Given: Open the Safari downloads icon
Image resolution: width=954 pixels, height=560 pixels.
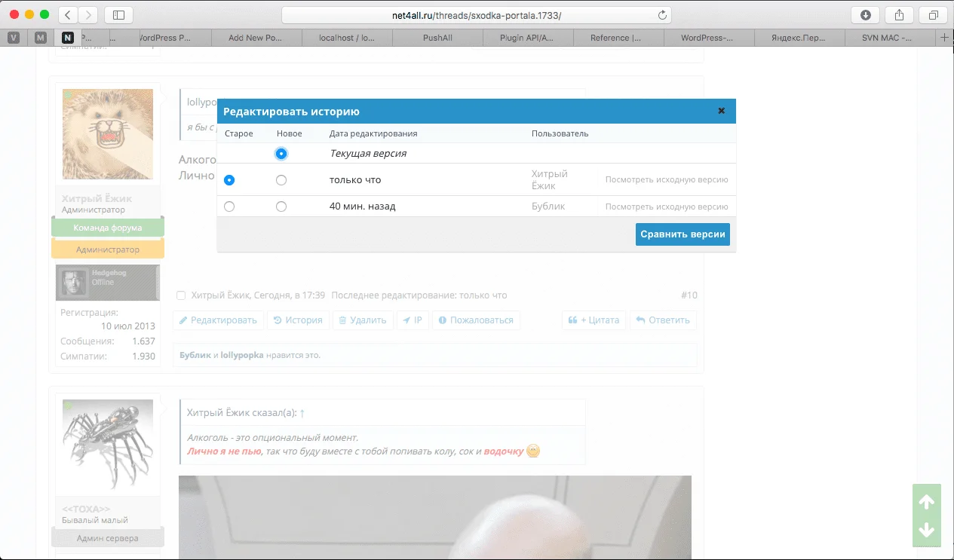Looking at the screenshot, I should coord(865,15).
